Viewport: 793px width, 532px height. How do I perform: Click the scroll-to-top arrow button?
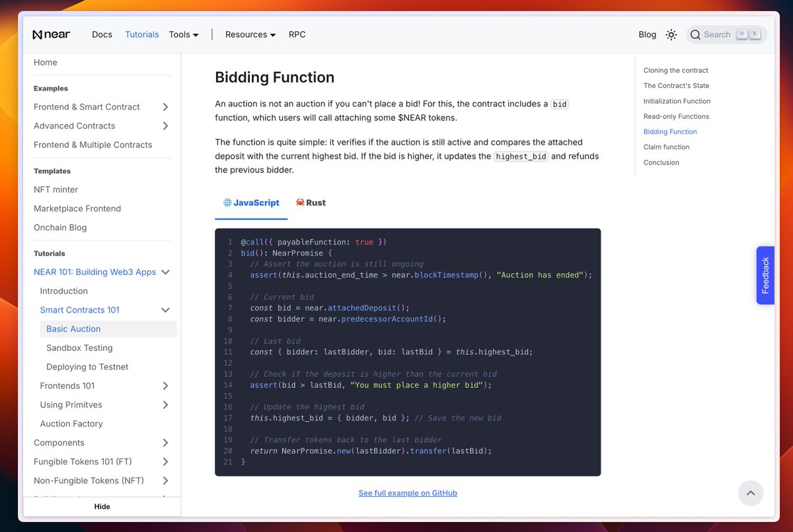tap(750, 493)
